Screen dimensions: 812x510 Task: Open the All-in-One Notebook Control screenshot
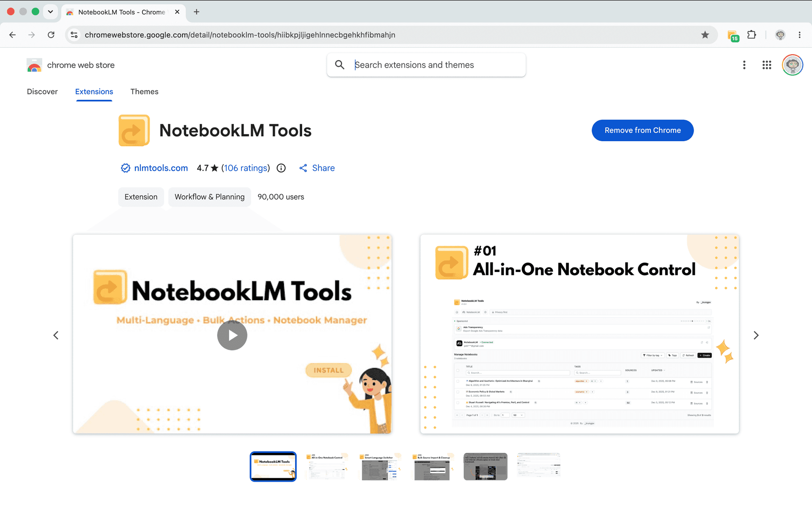point(579,334)
